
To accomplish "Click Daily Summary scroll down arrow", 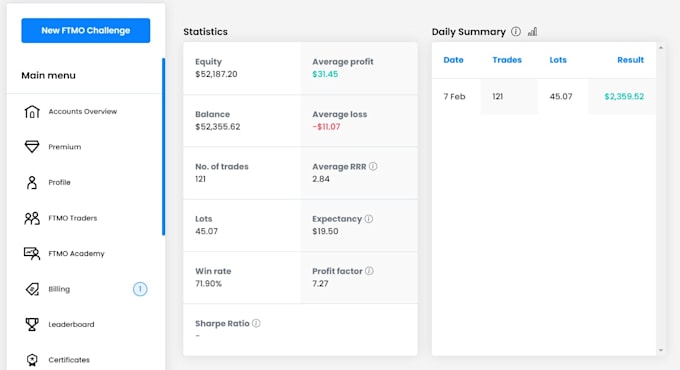I will pos(660,350).
